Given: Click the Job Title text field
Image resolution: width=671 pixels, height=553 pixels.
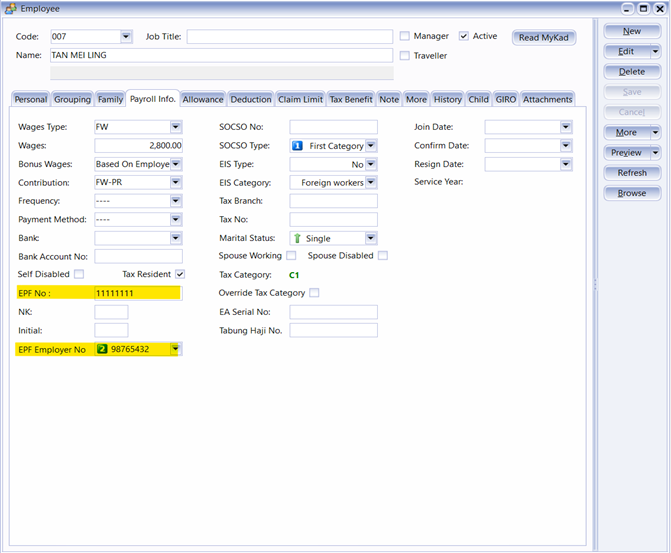Looking at the screenshot, I should [289, 37].
